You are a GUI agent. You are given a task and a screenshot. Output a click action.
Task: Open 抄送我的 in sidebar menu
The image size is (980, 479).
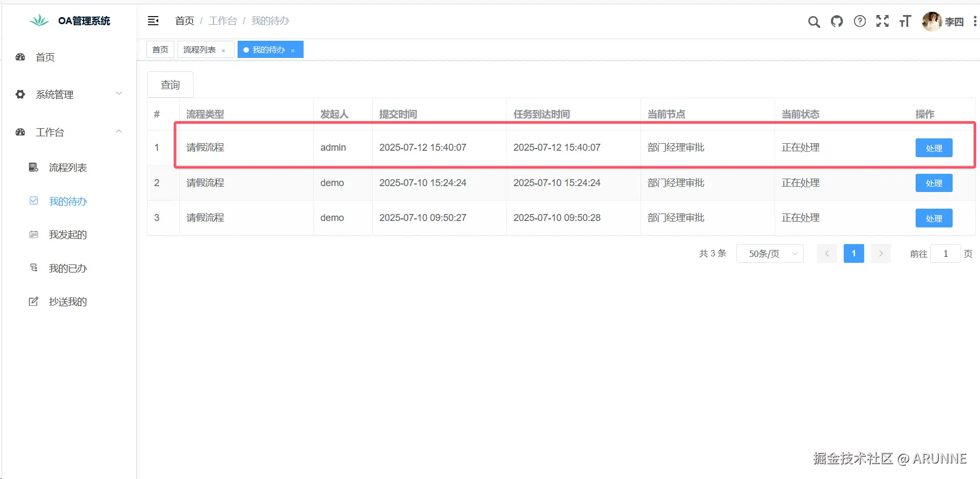[69, 301]
